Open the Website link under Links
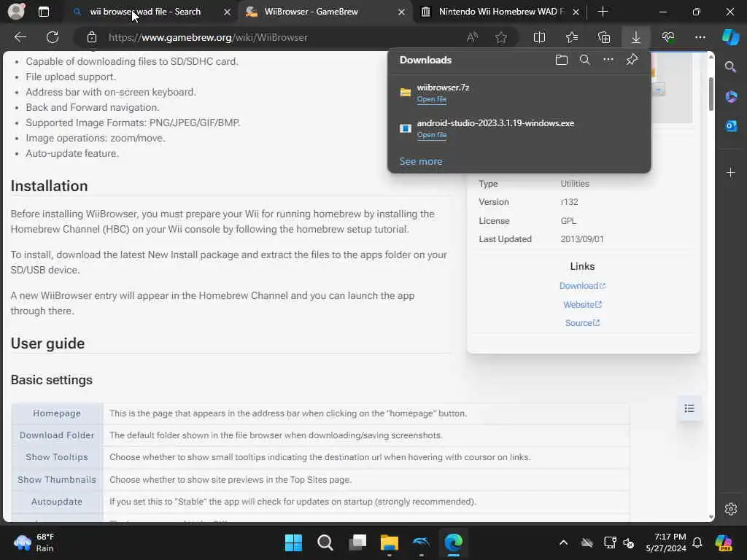This screenshot has width=747, height=560. pos(582,304)
